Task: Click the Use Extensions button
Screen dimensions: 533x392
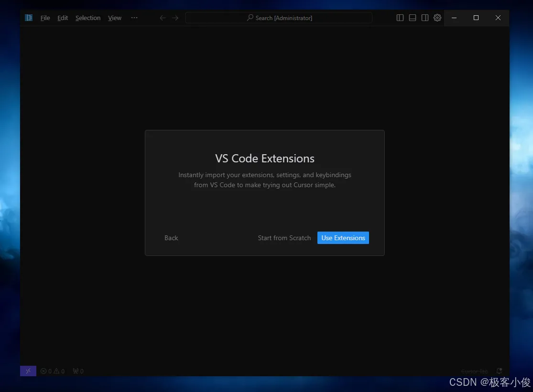Action: click(343, 238)
